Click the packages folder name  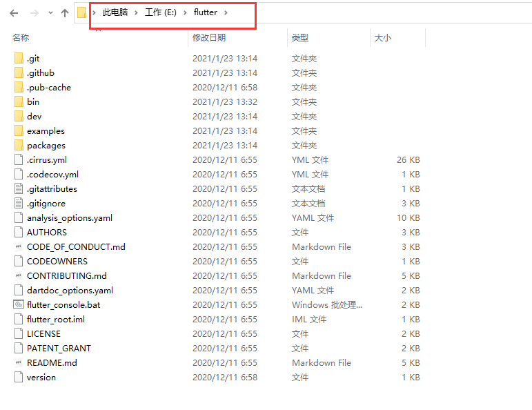click(x=46, y=146)
